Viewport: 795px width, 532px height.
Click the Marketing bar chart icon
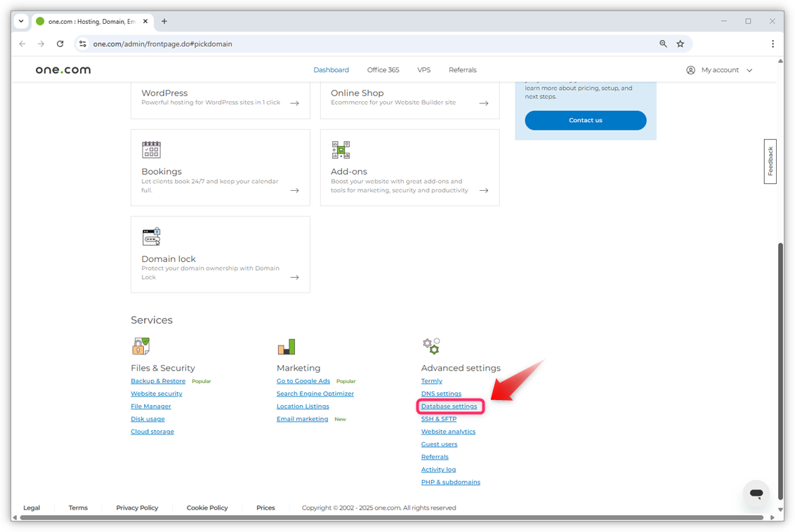coord(287,345)
